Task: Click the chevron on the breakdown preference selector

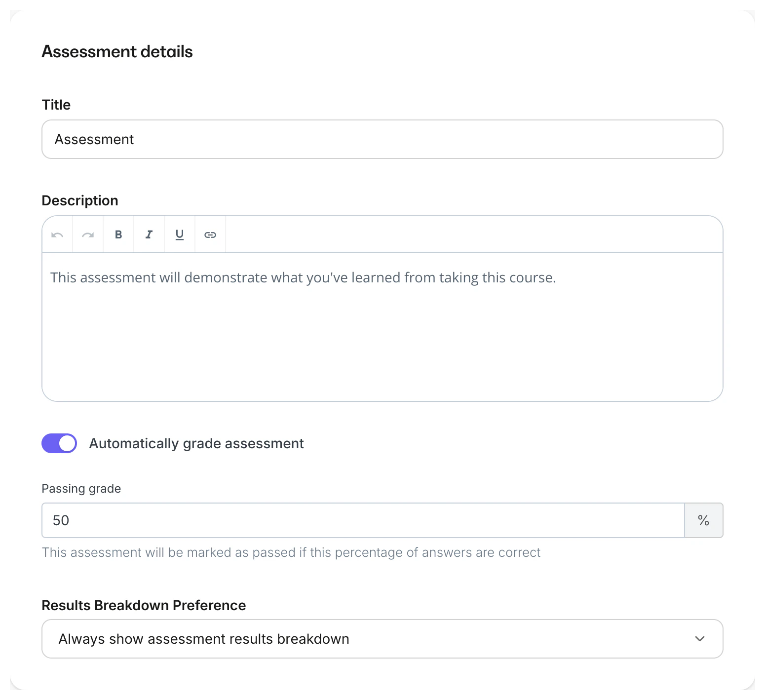Action: coord(699,639)
